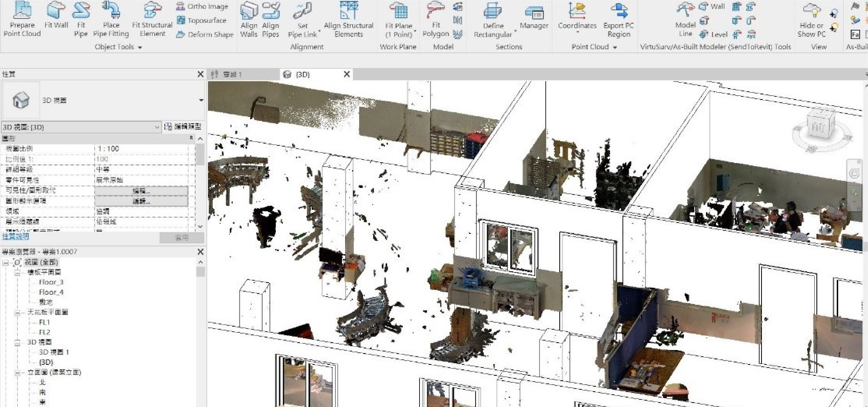Viewport: 868px width, 407px height.
Task: Select the Fit Structural Element tool
Action: coord(152,19)
